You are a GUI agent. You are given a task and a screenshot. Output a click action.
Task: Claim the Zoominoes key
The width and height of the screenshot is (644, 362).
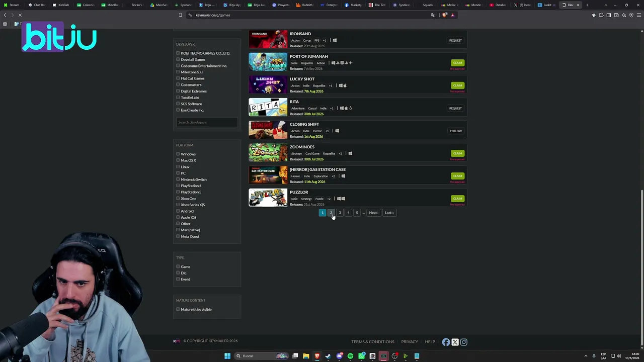457,153
